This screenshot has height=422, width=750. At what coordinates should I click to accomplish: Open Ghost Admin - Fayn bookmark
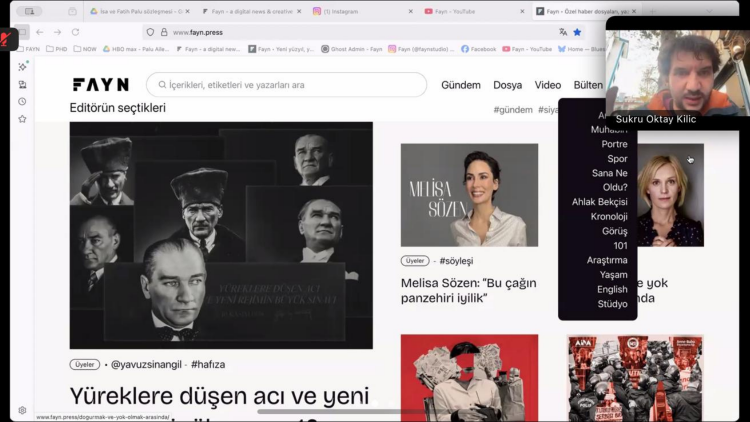pos(352,49)
